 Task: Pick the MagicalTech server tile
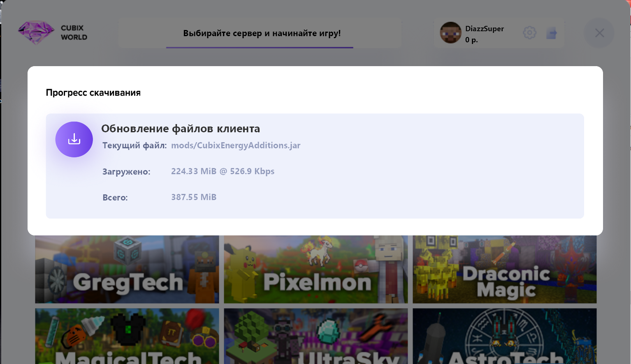tap(127, 336)
